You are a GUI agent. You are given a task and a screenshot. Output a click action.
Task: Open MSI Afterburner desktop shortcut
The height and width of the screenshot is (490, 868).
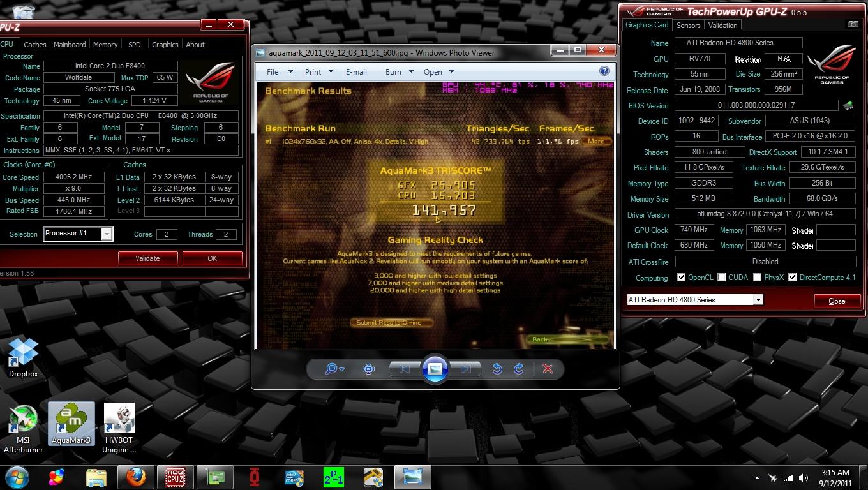(24, 429)
